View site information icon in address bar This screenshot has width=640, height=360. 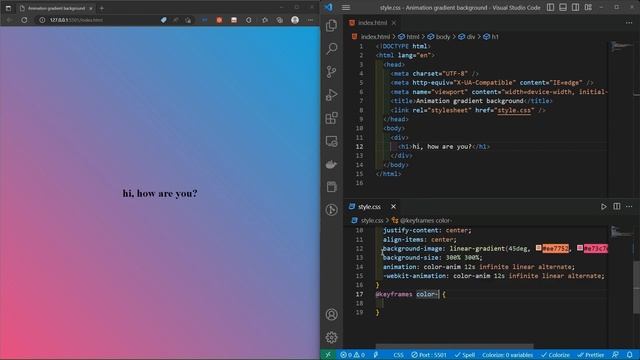coord(42,20)
